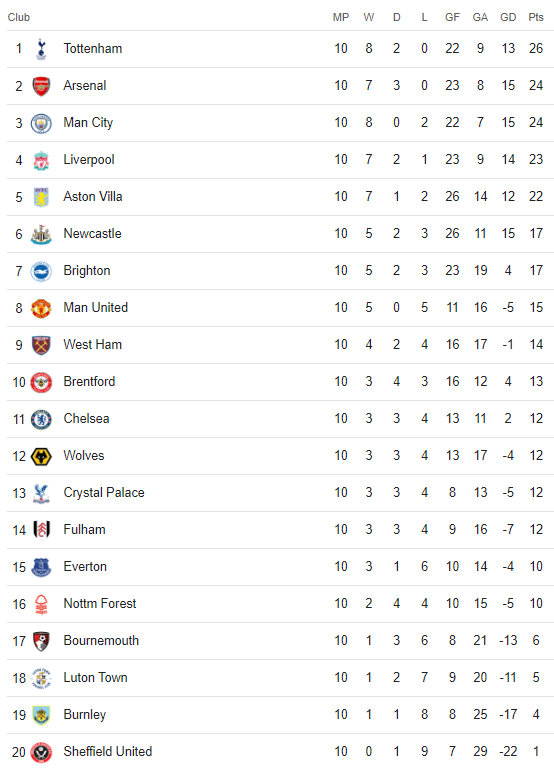Click the Liverpool club crest
Screen dimensions: 554x770
41,160
